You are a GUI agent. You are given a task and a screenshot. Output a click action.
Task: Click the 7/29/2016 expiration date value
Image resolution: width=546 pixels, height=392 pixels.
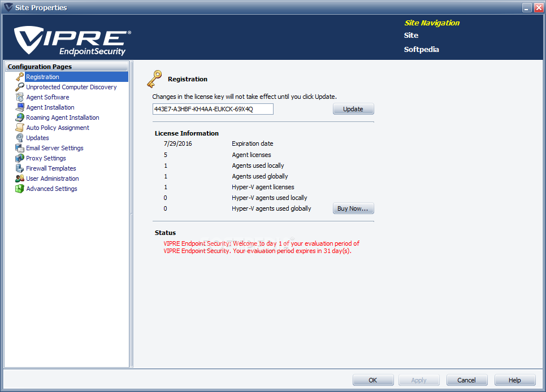coord(178,143)
